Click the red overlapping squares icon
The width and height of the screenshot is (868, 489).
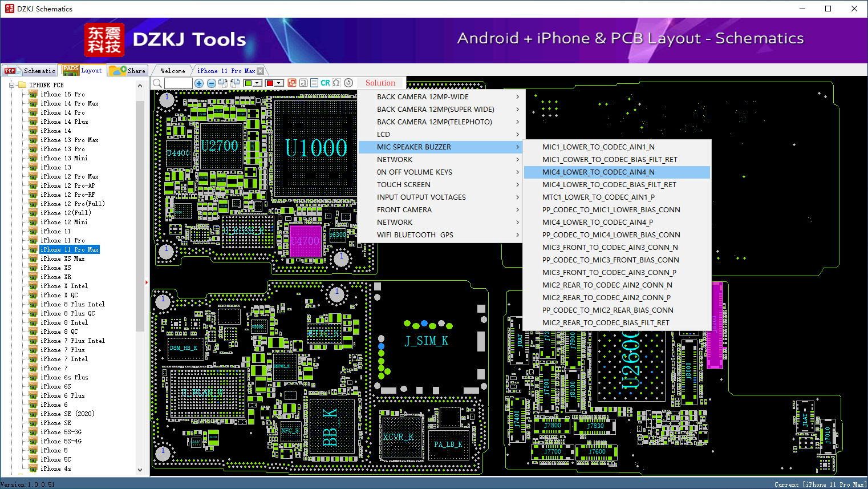point(292,83)
